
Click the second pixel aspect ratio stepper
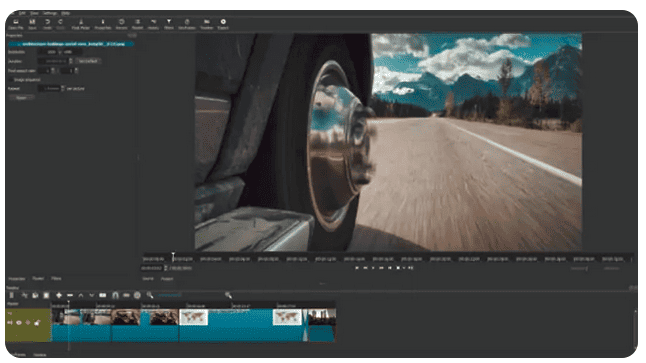point(76,70)
